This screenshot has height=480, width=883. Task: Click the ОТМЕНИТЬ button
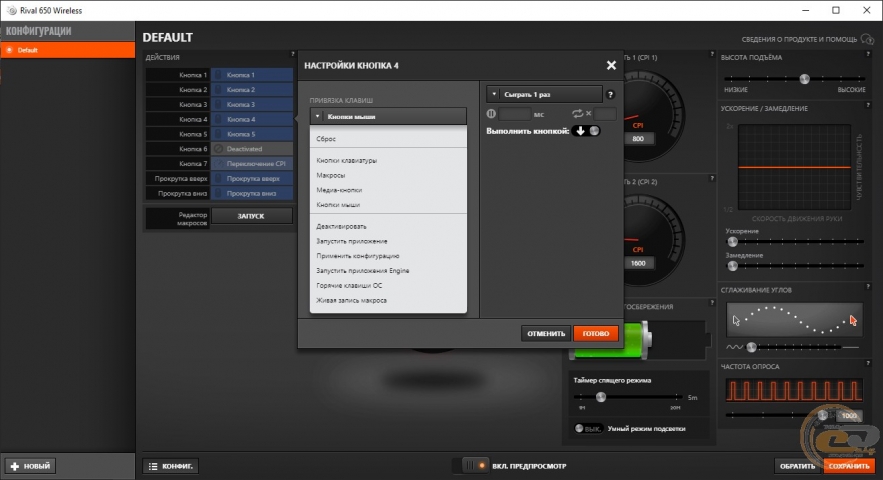pos(546,334)
